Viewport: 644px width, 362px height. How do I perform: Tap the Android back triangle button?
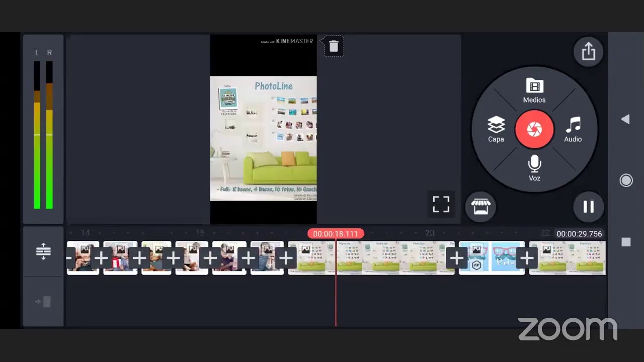point(625,119)
